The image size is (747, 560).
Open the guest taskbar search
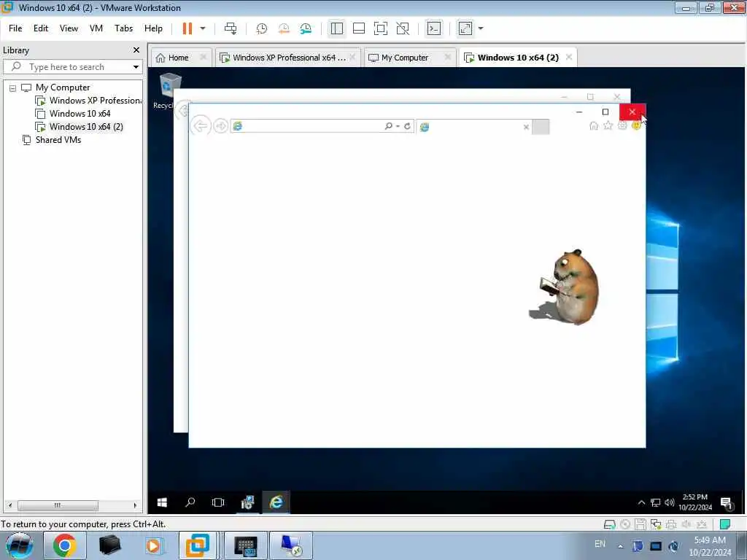(190, 502)
